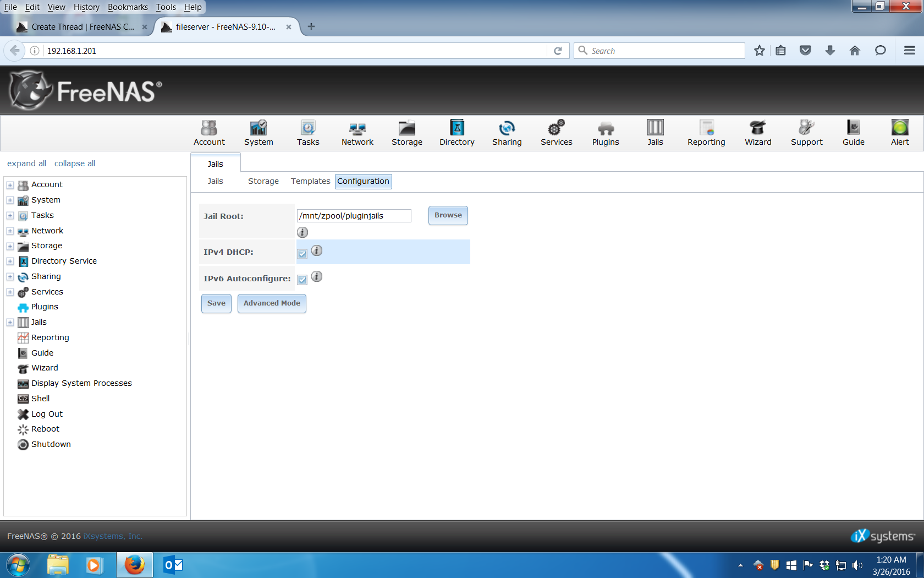Open the Reporting toolbar icon
Image resolution: width=924 pixels, height=578 pixels.
point(706,133)
